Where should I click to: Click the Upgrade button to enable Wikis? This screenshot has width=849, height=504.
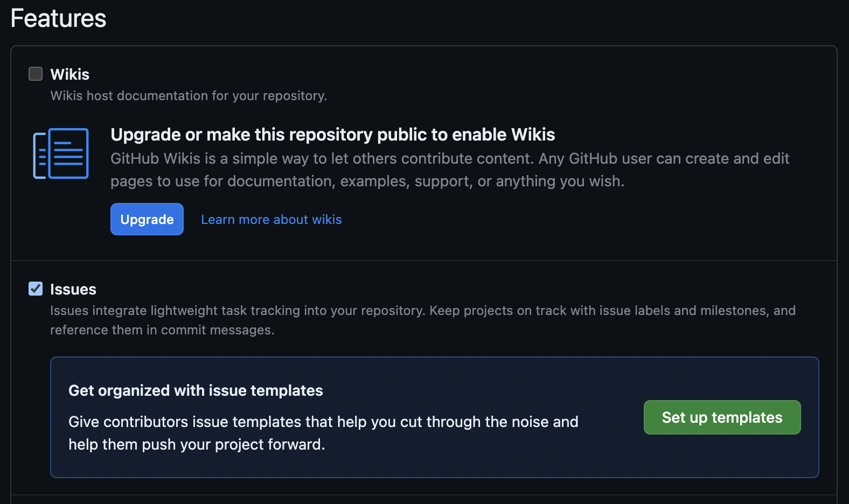coord(147,219)
